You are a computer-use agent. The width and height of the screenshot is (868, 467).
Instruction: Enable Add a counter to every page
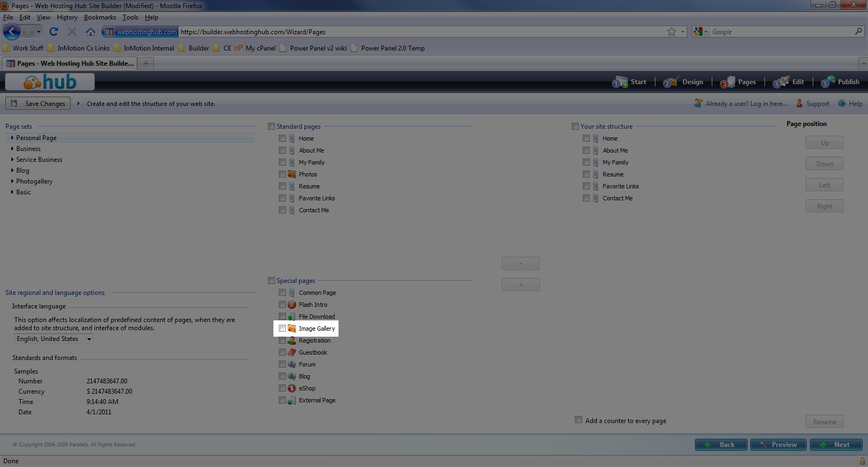pyautogui.click(x=578, y=420)
